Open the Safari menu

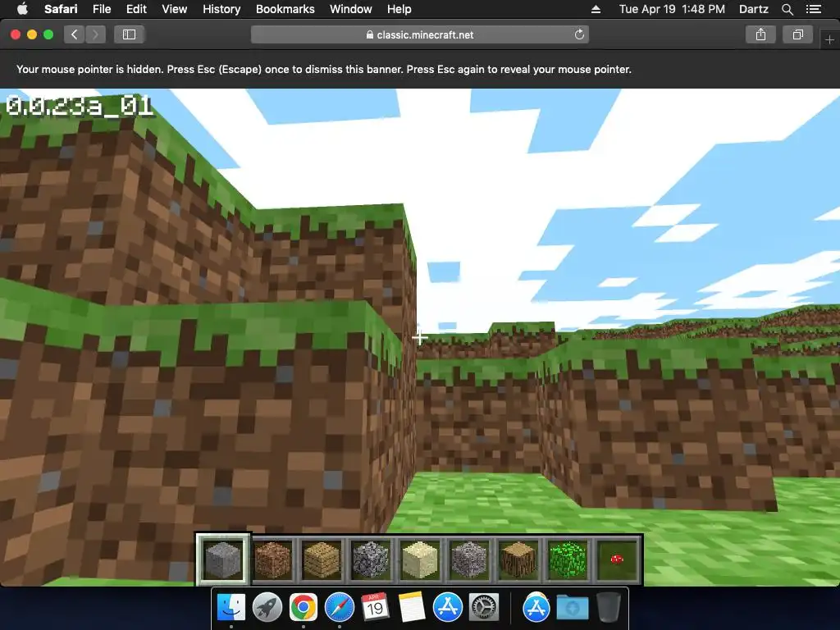(61, 9)
